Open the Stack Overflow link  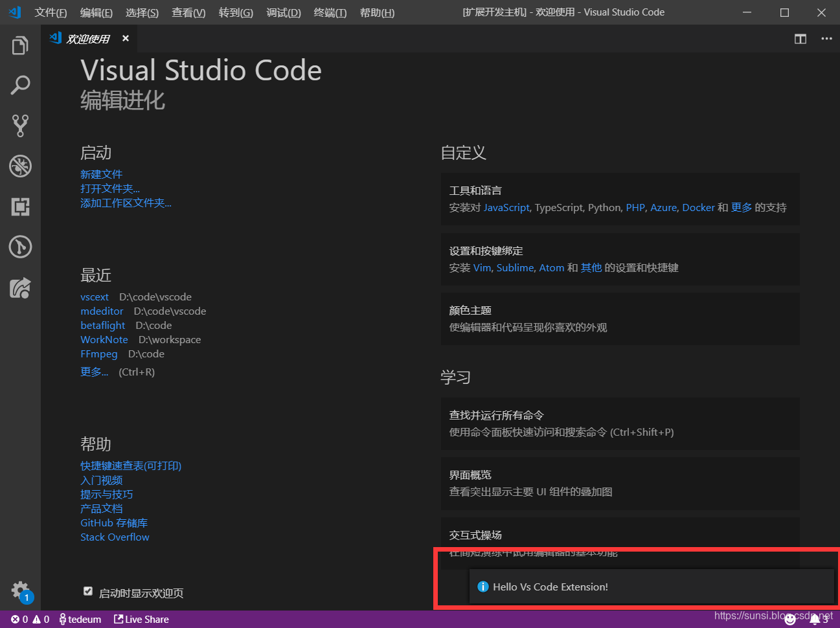pyautogui.click(x=115, y=537)
